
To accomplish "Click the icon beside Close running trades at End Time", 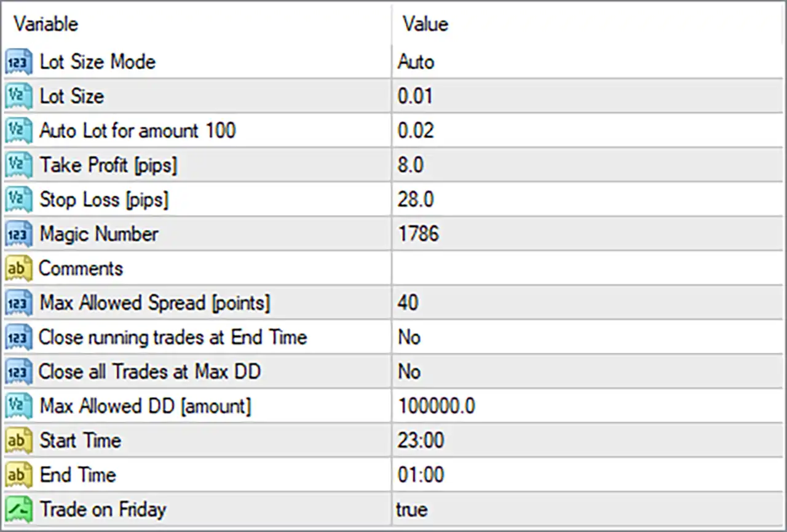I will click(x=18, y=338).
